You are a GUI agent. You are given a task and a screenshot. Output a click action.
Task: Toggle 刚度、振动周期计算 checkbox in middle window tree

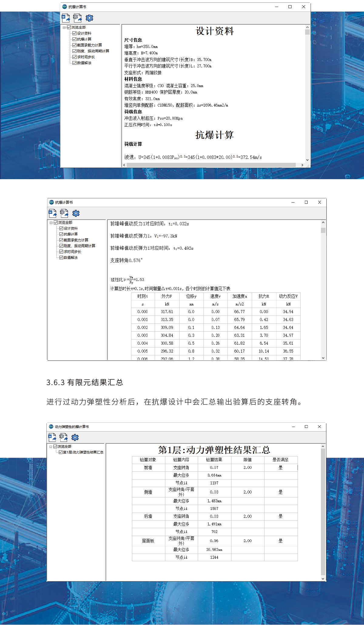pos(61,246)
